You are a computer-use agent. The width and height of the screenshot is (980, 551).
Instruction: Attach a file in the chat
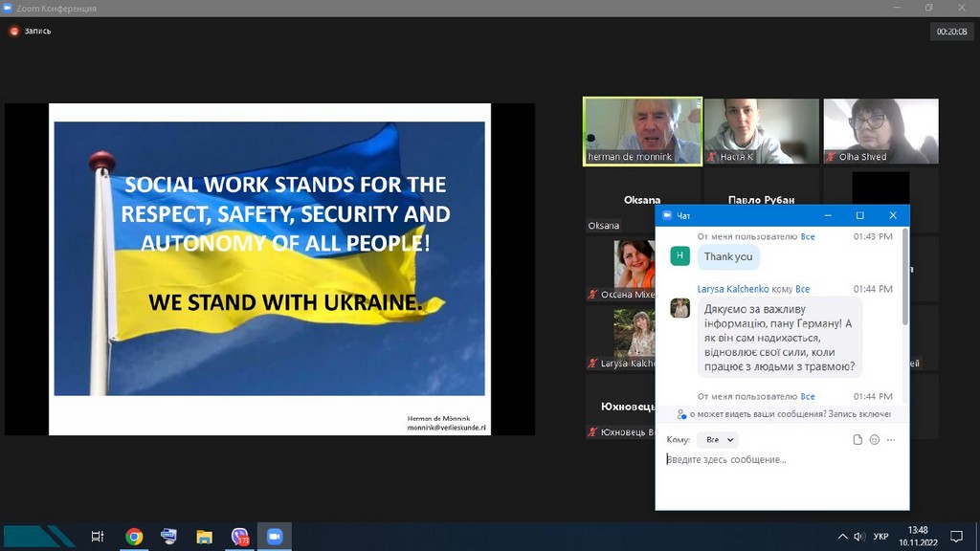(857, 440)
